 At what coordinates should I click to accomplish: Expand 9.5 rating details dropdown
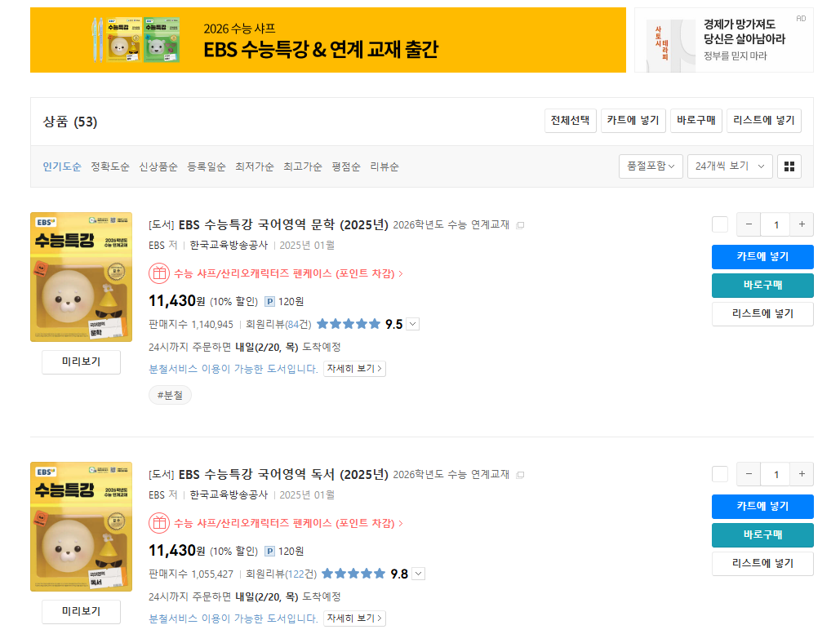tap(412, 324)
